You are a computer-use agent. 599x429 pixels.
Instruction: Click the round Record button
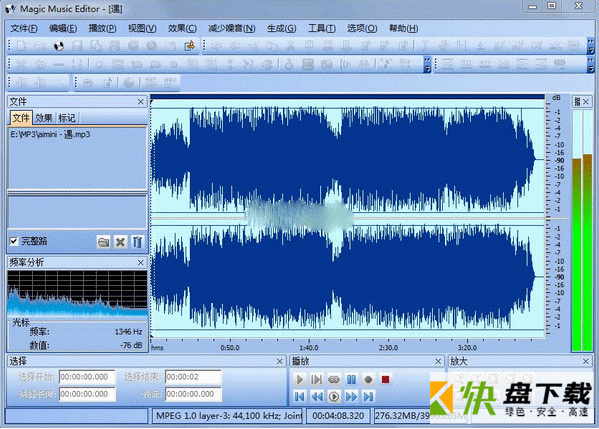pos(368,379)
